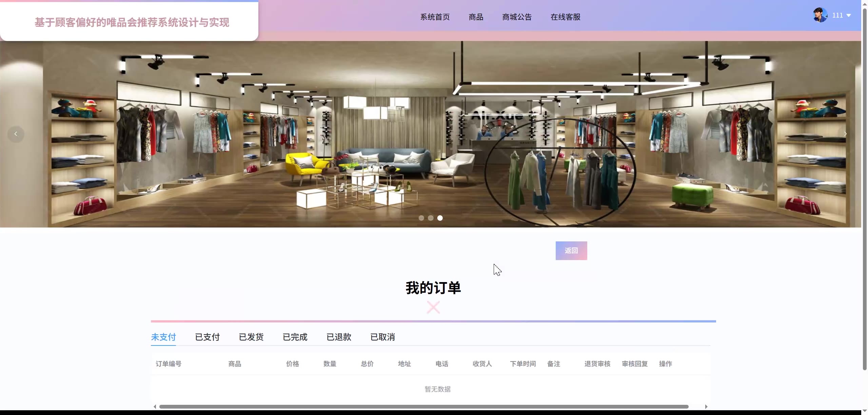868x415 pixels.
Task: Click table scroll left arrow
Action: (155, 407)
